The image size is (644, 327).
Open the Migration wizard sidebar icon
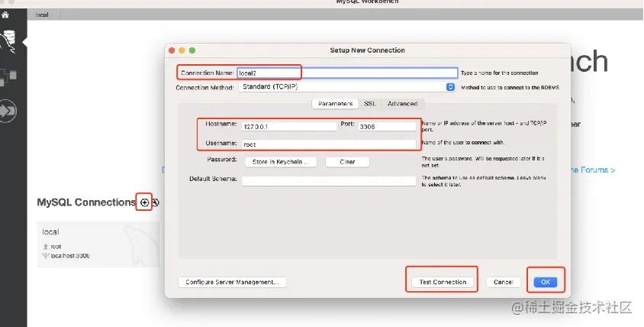8,111
